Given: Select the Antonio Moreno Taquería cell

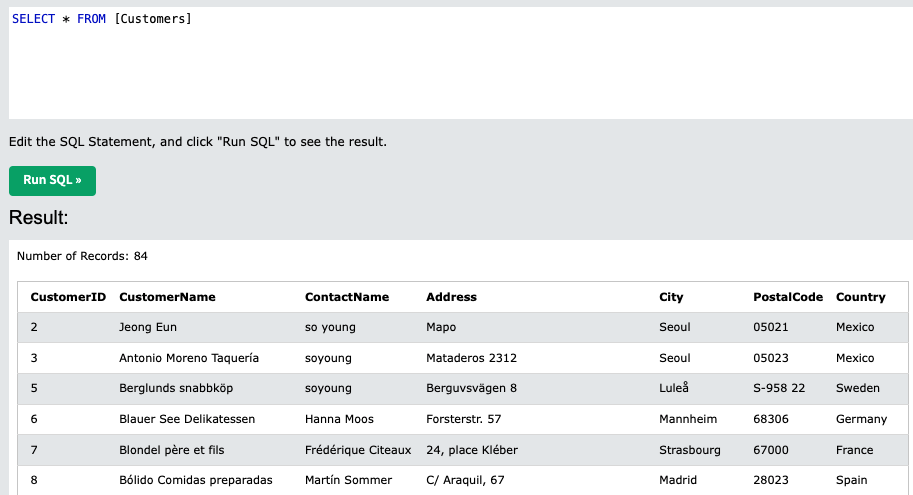Looking at the screenshot, I should (189, 358).
